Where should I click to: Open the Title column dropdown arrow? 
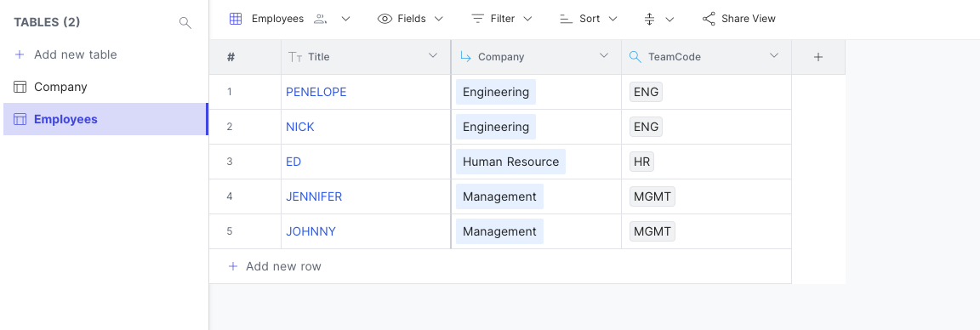coord(432,55)
